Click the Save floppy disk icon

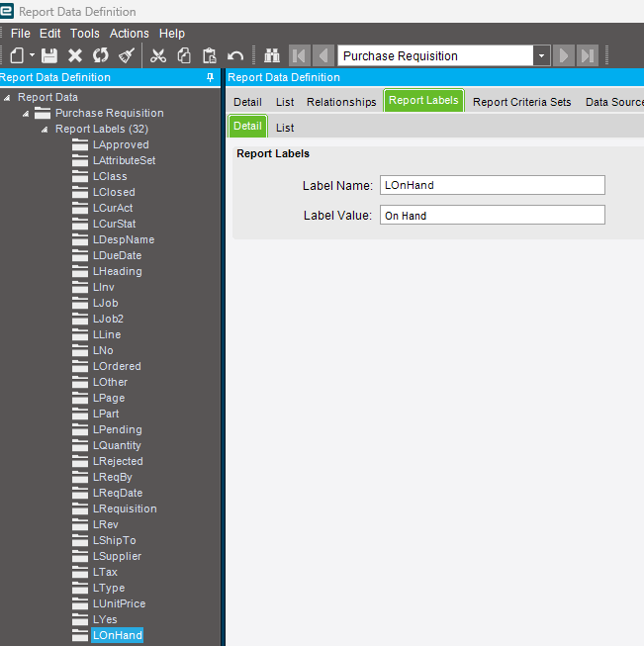49,55
